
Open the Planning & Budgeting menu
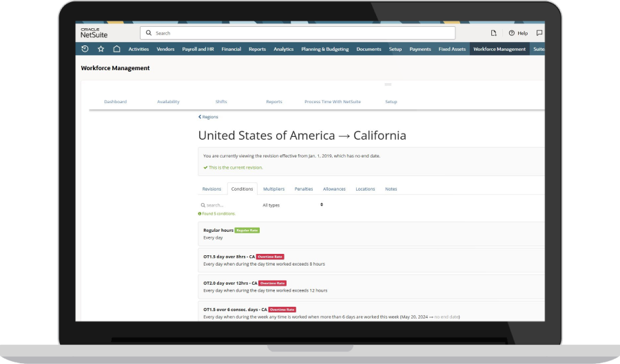coord(324,49)
